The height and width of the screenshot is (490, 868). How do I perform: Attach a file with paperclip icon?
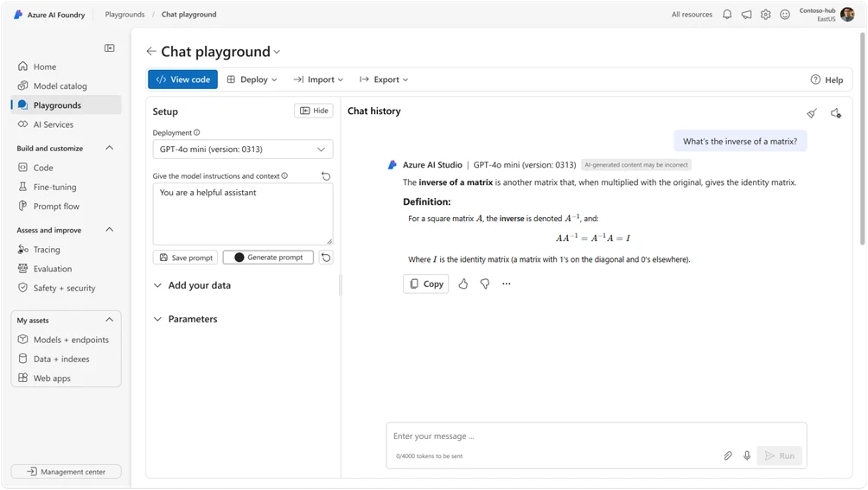(728, 455)
